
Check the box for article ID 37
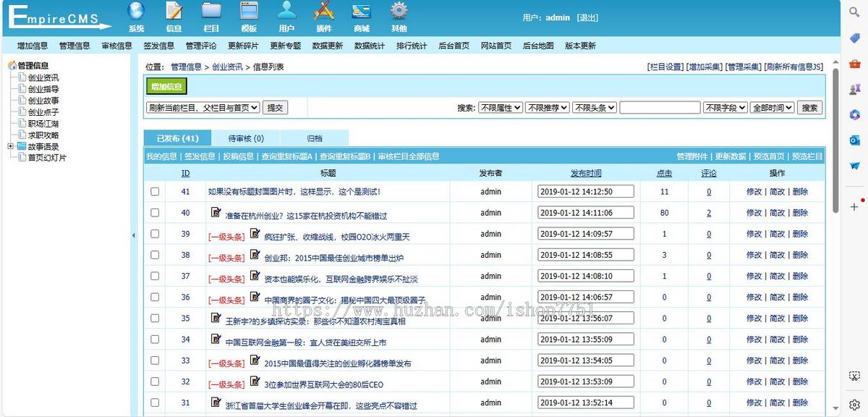click(155, 276)
